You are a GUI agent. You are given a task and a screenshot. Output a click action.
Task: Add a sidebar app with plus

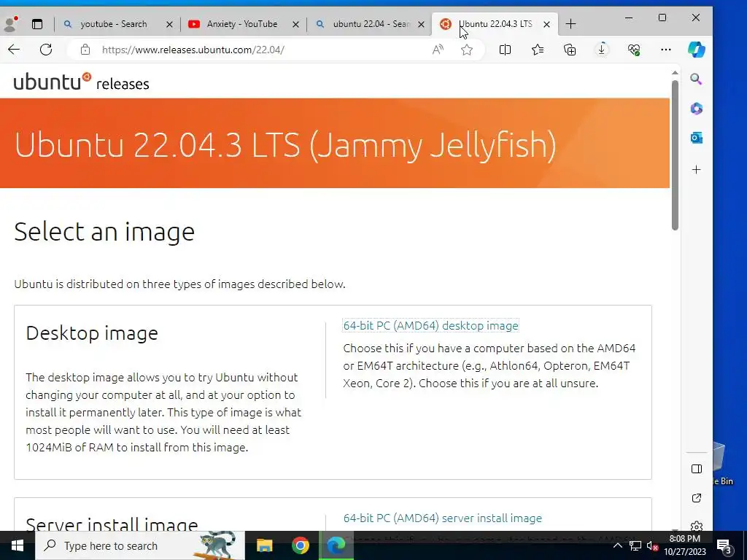(697, 169)
